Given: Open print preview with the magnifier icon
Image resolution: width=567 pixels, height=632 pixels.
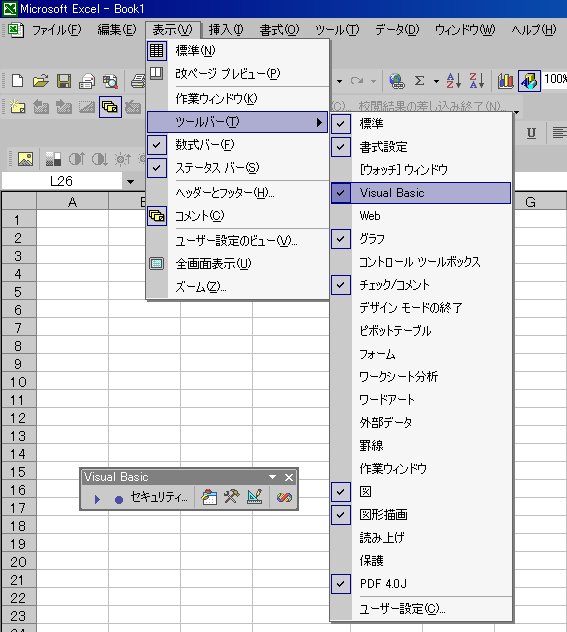Looking at the screenshot, I should 110,81.
